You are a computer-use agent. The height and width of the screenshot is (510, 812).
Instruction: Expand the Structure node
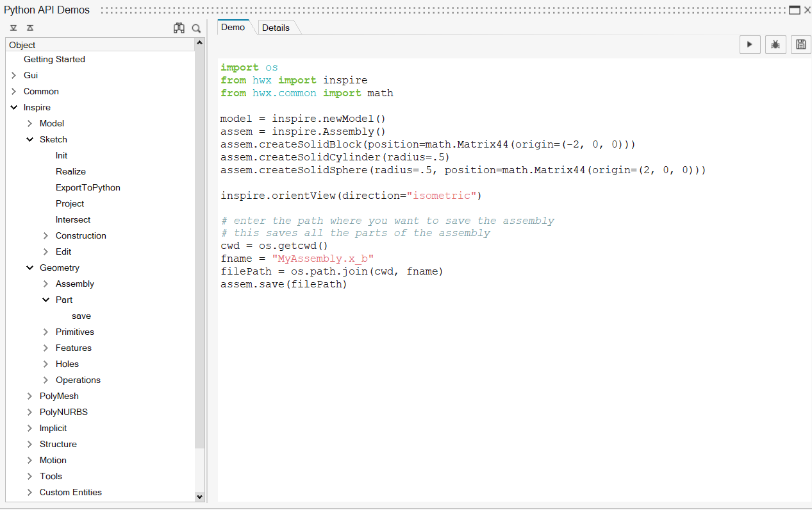[x=30, y=444]
